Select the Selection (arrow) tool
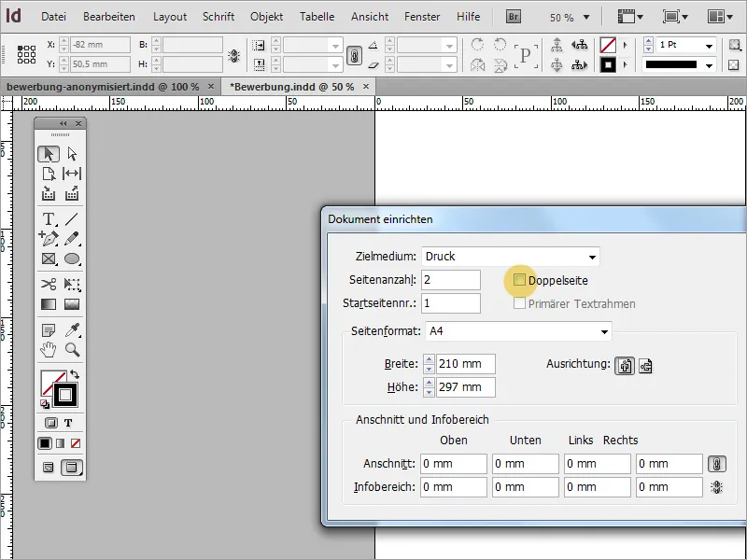 tap(49, 154)
